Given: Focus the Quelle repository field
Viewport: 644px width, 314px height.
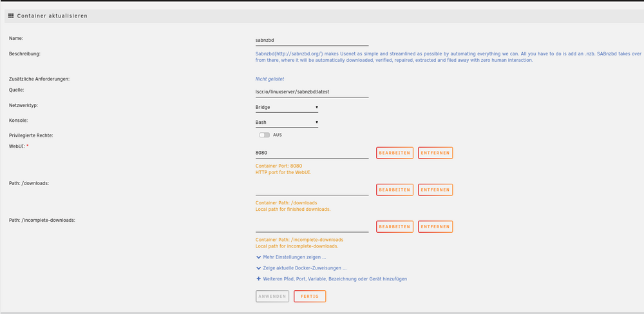Looking at the screenshot, I should point(312,92).
